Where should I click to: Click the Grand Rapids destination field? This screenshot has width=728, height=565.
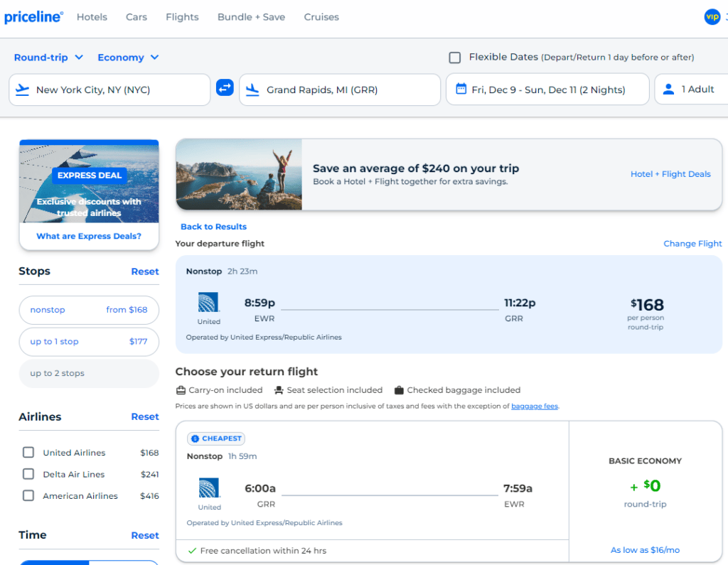tap(340, 90)
